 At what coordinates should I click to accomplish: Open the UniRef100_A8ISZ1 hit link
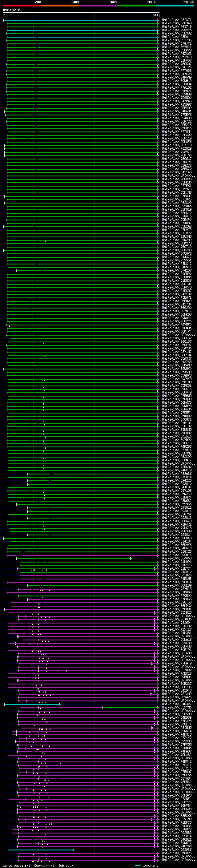point(176,20)
